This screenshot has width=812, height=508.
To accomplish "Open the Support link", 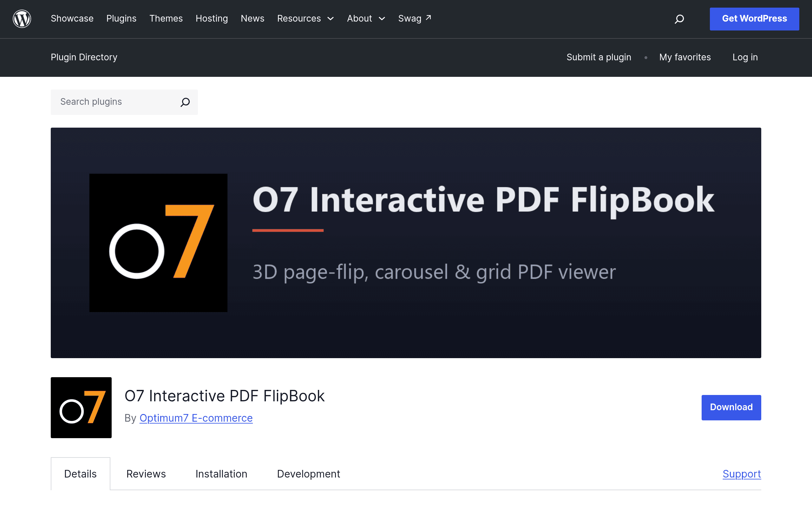I will click(742, 474).
